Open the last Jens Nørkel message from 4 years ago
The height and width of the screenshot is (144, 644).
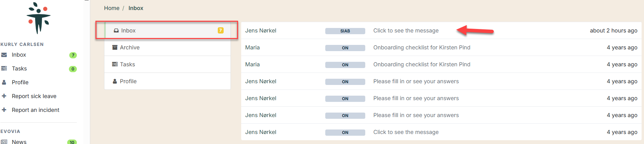pos(441,132)
